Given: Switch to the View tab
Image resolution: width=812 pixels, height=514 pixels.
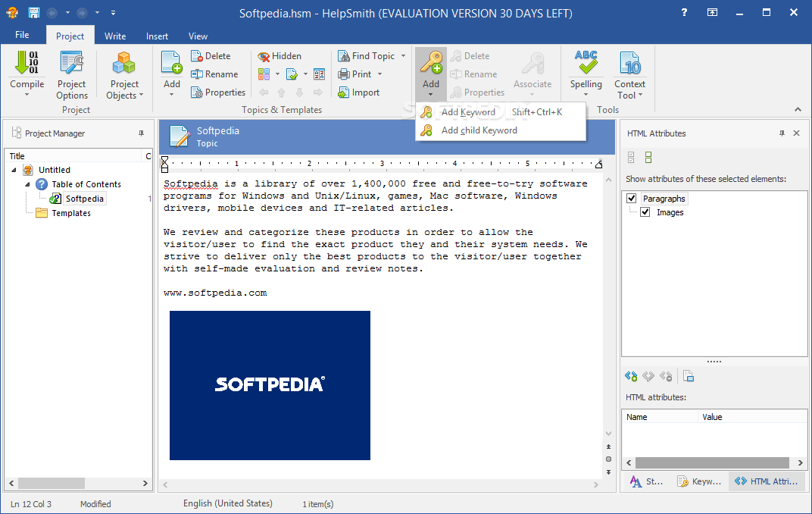Looking at the screenshot, I should point(198,36).
